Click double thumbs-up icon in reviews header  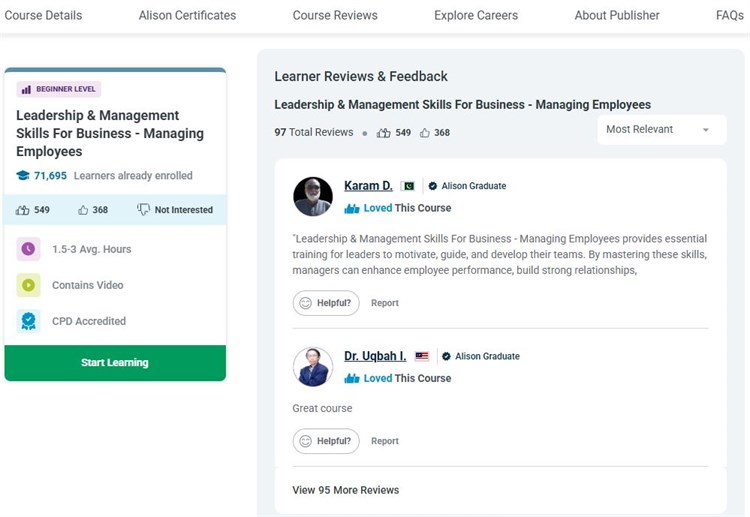tap(384, 132)
